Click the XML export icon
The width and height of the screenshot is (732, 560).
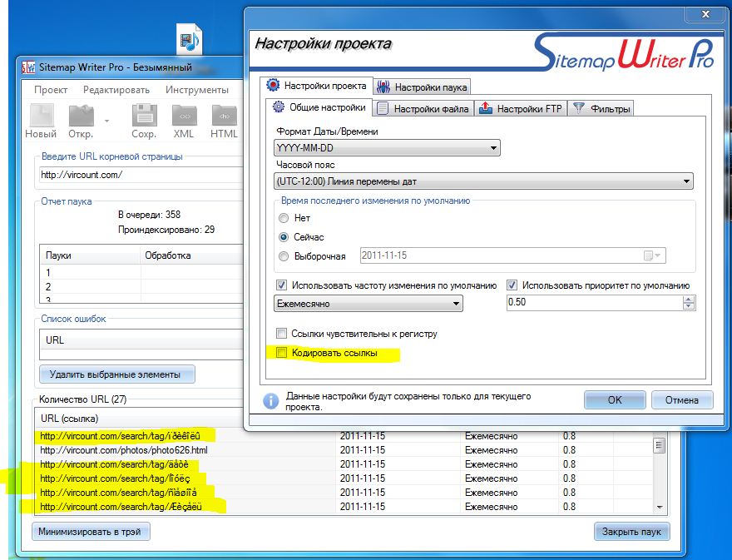click(184, 115)
